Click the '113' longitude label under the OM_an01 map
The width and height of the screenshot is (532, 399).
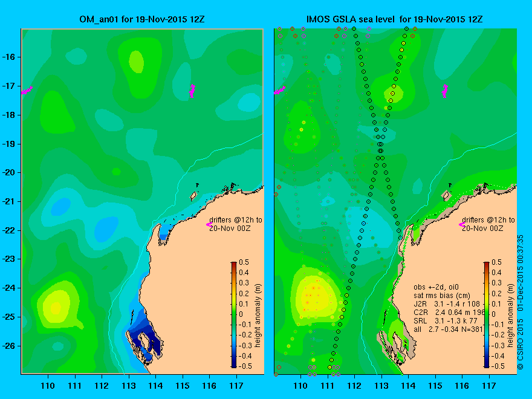point(129,386)
